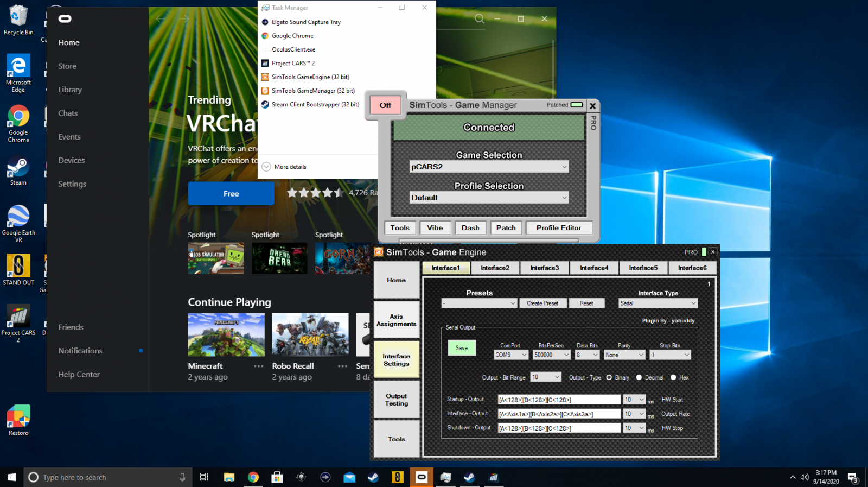868x487 pixels.
Task: Open Axis Assignments in Game Engine
Action: pyautogui.click(x=397, y=320)
